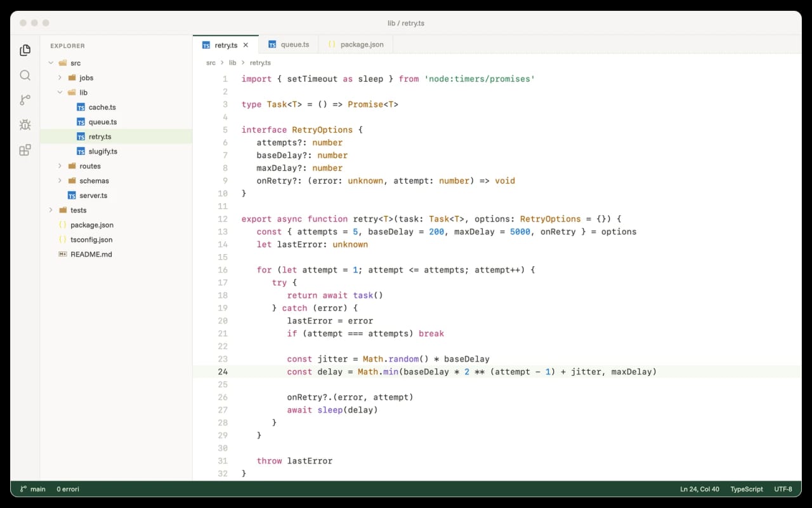Open server.ts in the explorer tree
This screenshot has width=812, height=508.
pos(116,196)
